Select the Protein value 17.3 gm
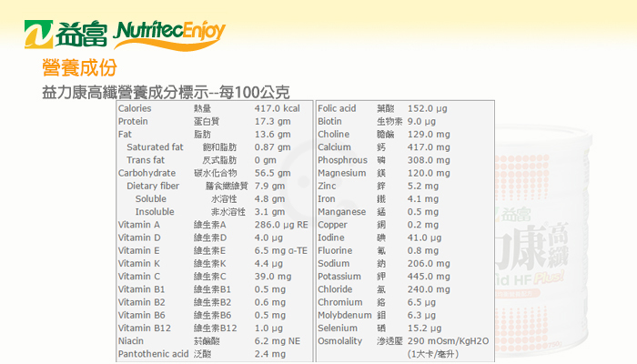This screenshot has width=637, height=364. (273, 121)
